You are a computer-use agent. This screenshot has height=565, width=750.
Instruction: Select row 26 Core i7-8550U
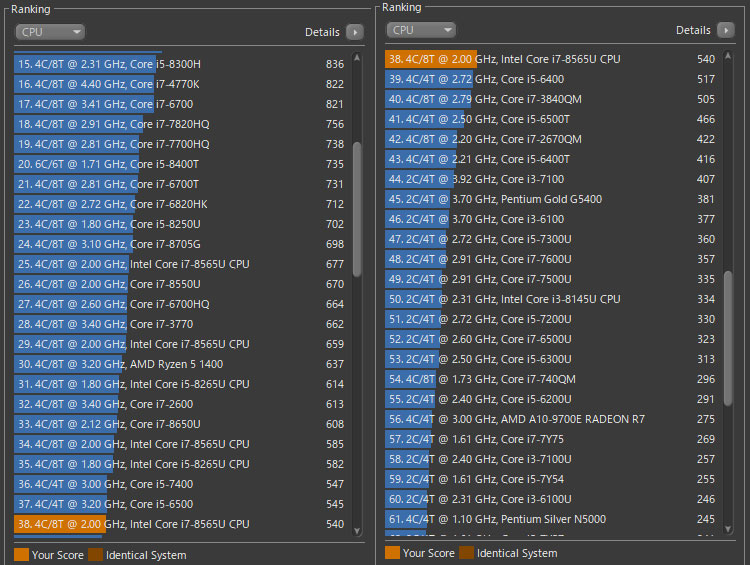pos(181,284)
